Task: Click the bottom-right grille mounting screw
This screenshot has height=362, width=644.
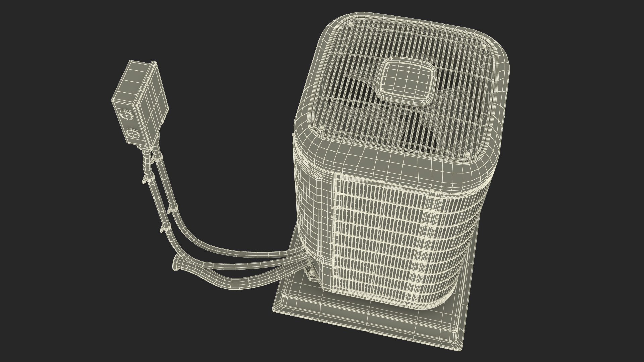Action: coord(468,154)
